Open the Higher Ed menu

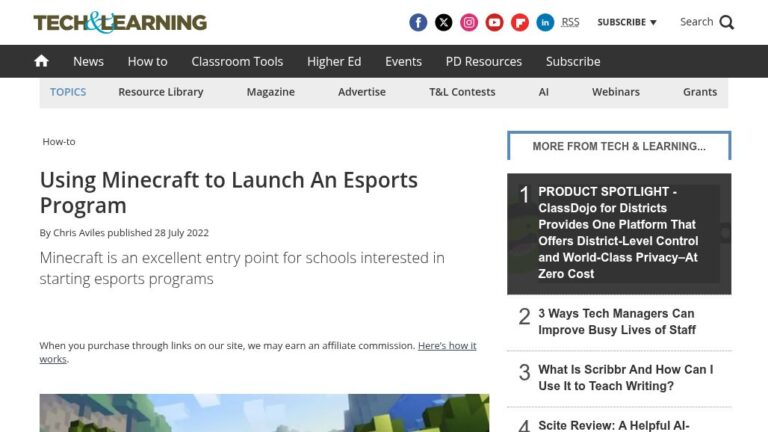coord(334,62)
